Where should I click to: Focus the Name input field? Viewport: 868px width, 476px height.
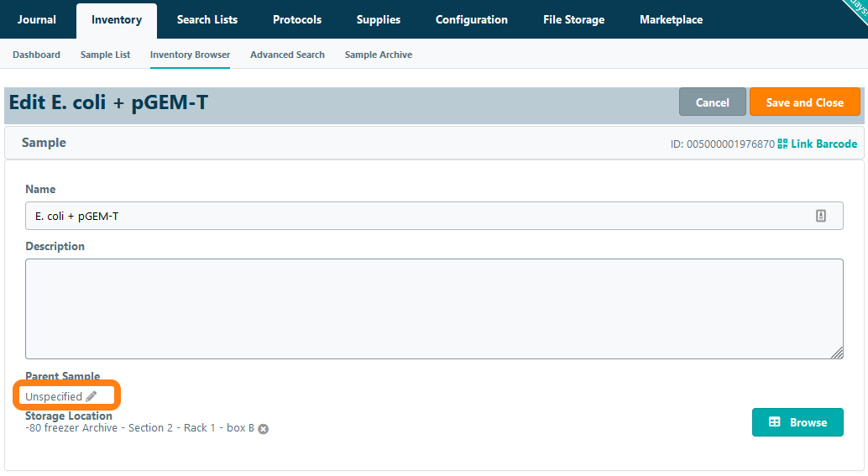point(420,216)
